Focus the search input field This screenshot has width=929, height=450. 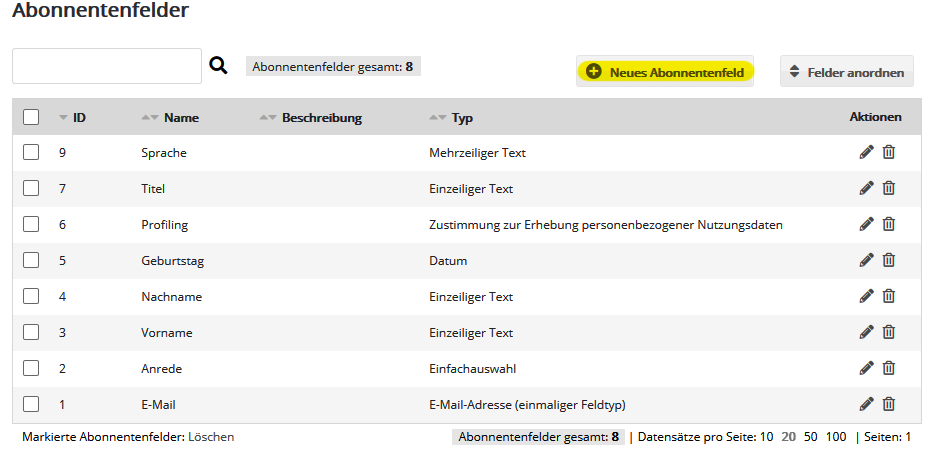coord(107,66)
